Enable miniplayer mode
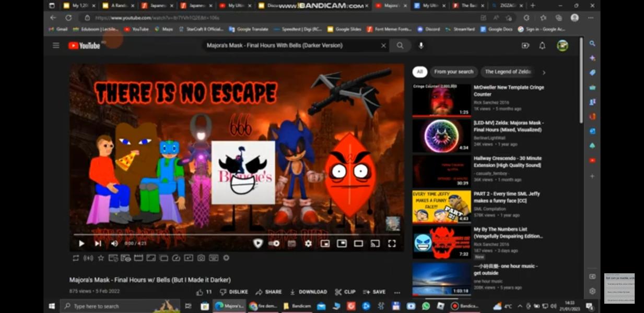644x313 pixels. click(325, 243)
